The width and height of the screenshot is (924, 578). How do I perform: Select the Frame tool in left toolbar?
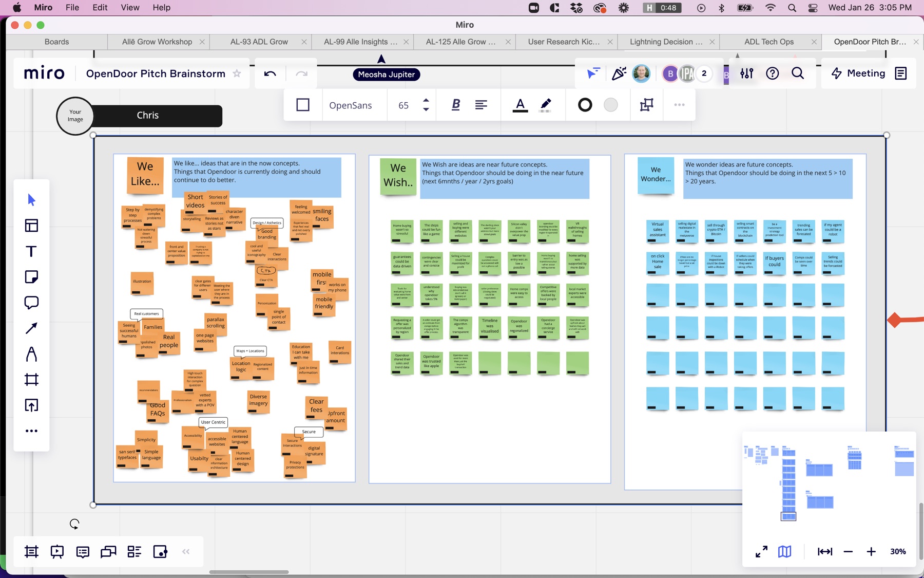click(31, 380)
